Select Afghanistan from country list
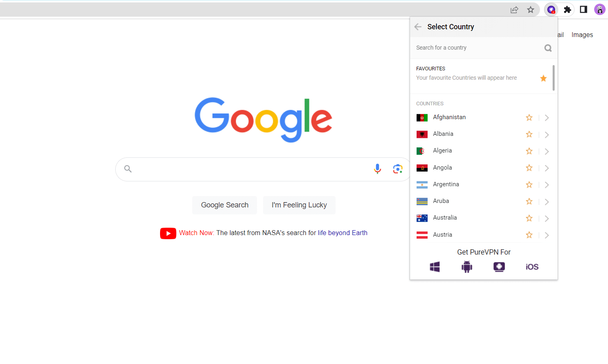 (449, 117)
